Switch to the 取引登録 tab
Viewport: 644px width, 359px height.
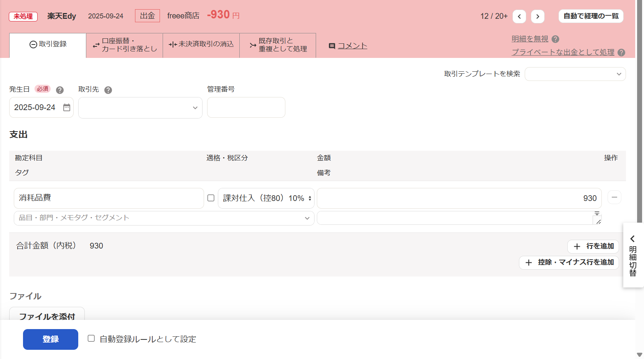[x=48, y=45]
